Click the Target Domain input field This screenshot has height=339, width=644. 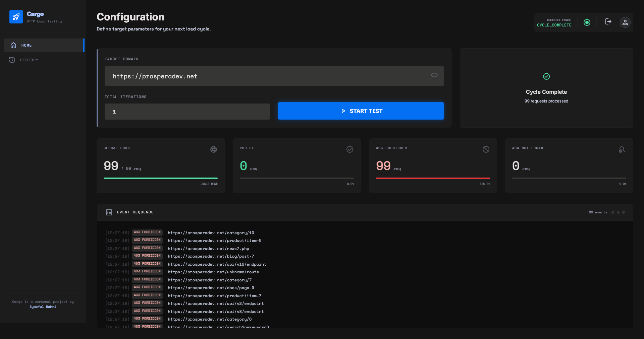[268, 76]
